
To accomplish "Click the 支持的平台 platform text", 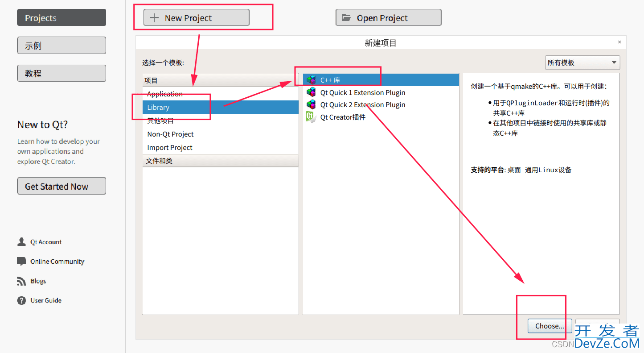I will point(521,170).
